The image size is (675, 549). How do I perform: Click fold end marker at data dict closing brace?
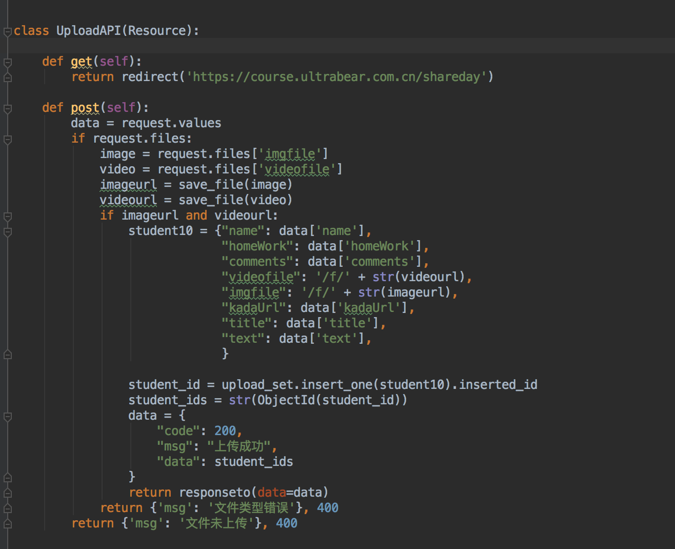[x=7, y=478]
